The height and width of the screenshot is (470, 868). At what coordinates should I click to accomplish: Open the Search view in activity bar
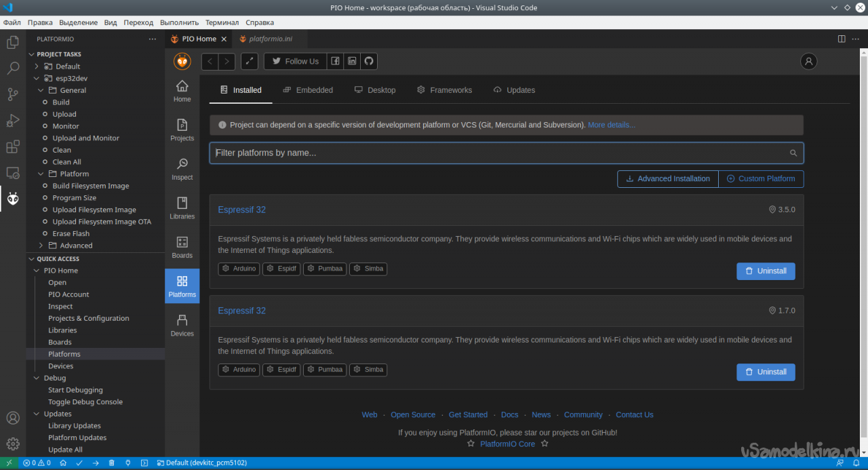(13, 68)
